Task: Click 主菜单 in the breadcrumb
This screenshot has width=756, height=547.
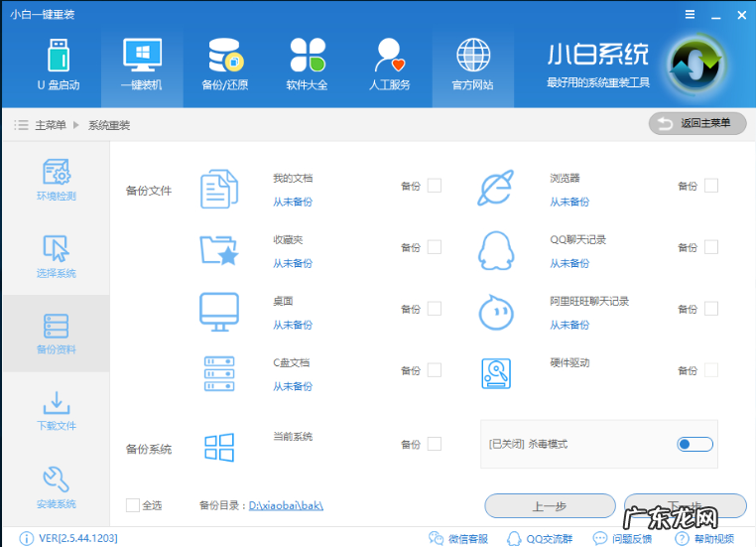Action: [51, 125]
